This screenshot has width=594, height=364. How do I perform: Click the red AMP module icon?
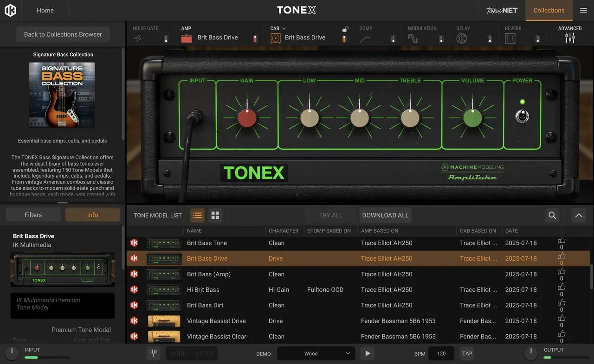click(187, 38)
